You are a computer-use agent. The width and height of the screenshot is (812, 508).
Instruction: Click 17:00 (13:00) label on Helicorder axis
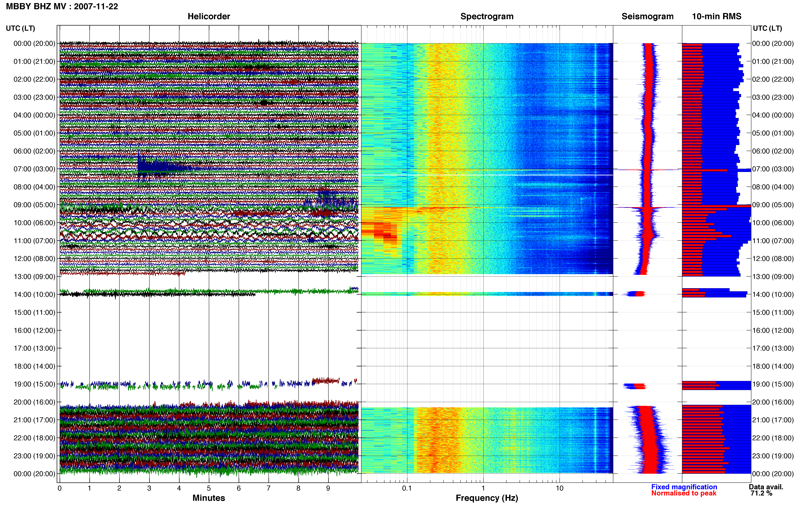tap(34, 348)
